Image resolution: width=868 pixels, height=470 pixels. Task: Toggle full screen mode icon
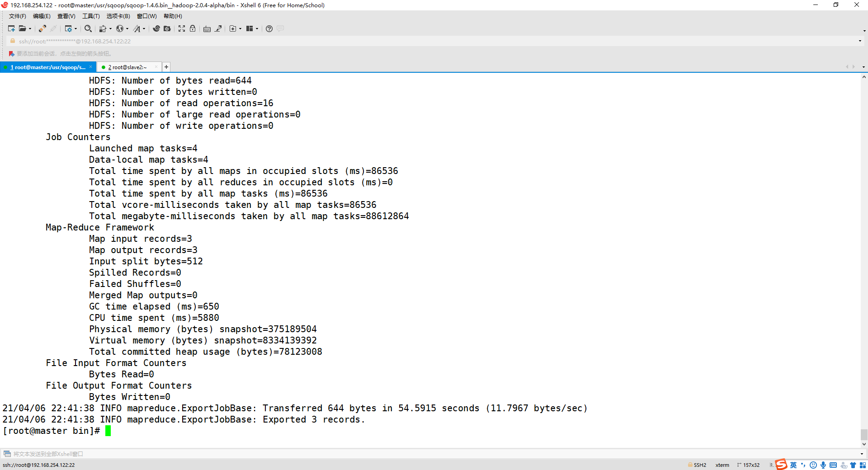tap(182, 28)
